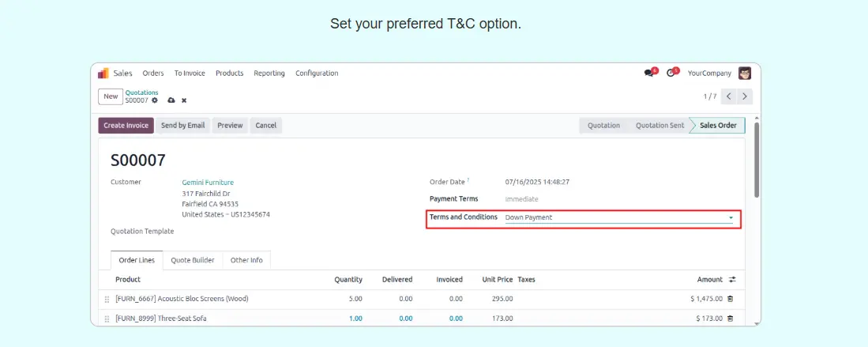Screen dimensions: 868x347
Task: Open the Gemini Furniture customer link
Action: [x=208, y=183]
